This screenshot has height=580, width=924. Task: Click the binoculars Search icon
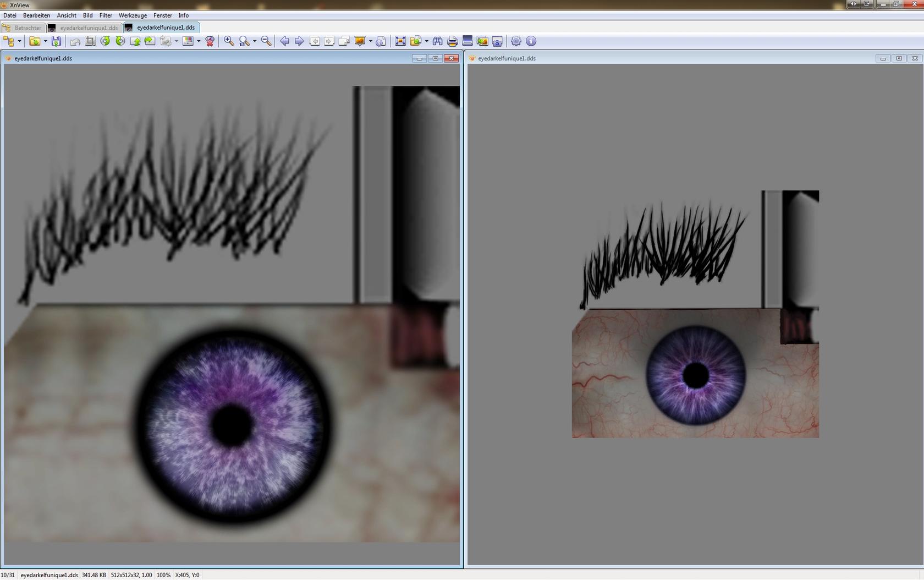[437, 41]
